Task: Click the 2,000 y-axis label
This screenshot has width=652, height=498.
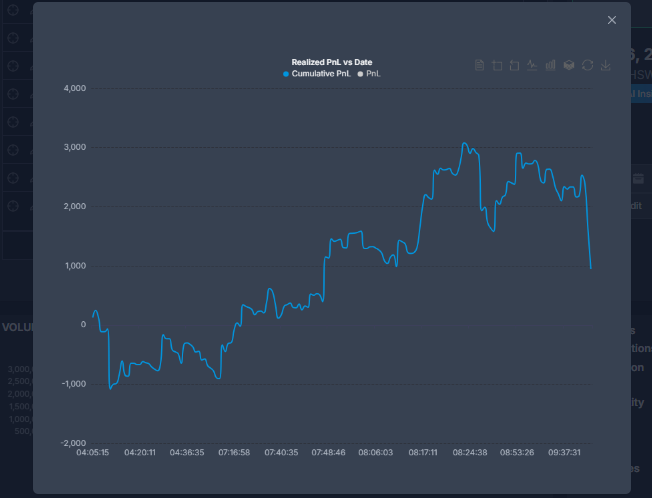Action: point(75,206)
